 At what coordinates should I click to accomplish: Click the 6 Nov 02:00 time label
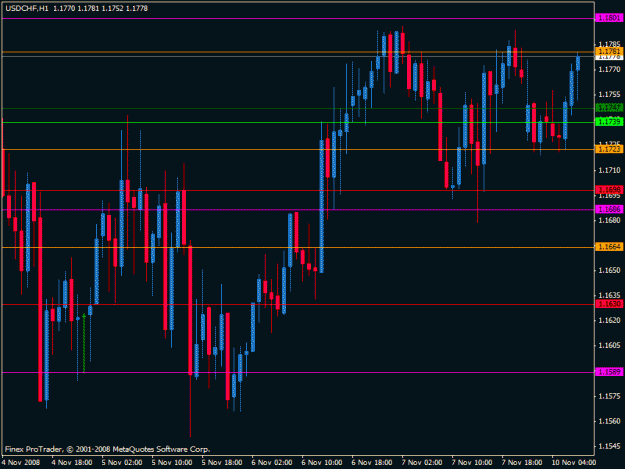click(272, 463)
